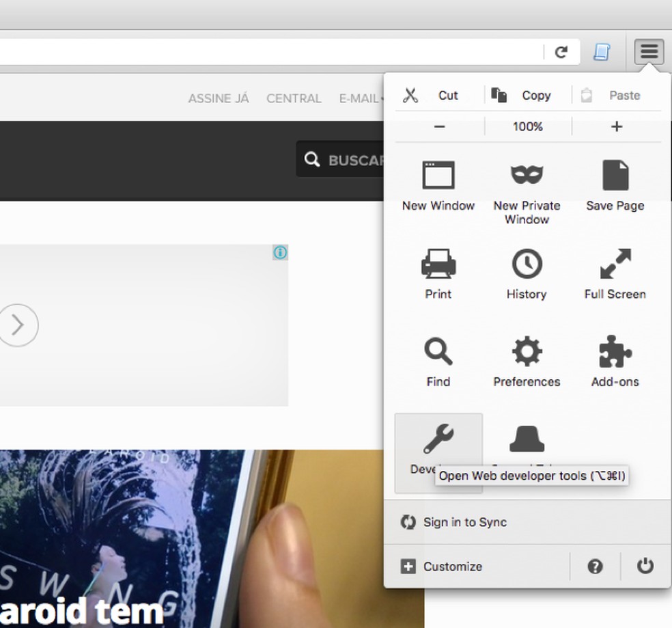
Task: Follow the CENTRAL link
Action: click(294, 98)
